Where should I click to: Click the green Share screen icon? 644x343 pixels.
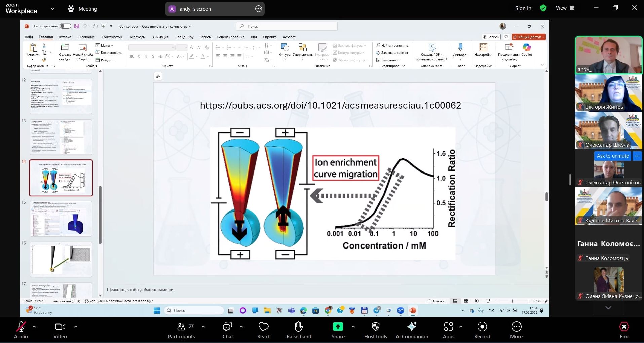click(x=338, y=327)
